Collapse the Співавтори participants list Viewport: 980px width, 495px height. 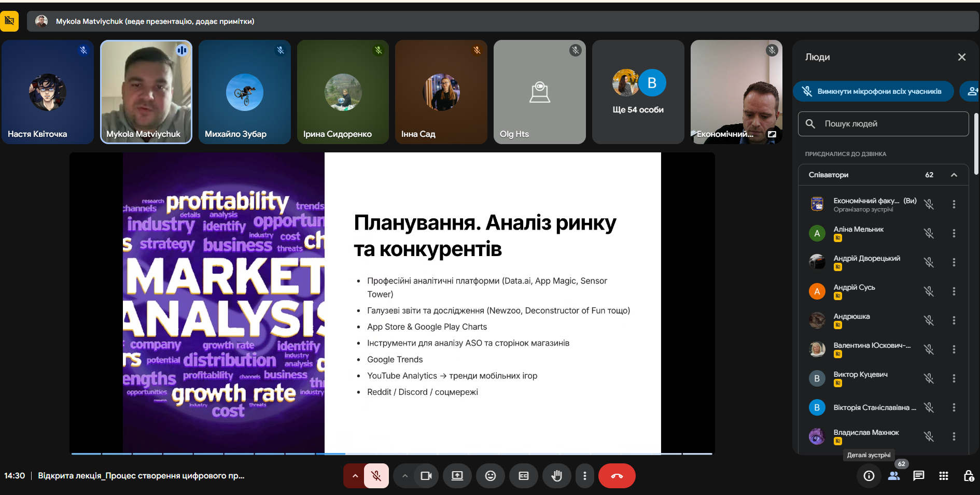(954, 175)
